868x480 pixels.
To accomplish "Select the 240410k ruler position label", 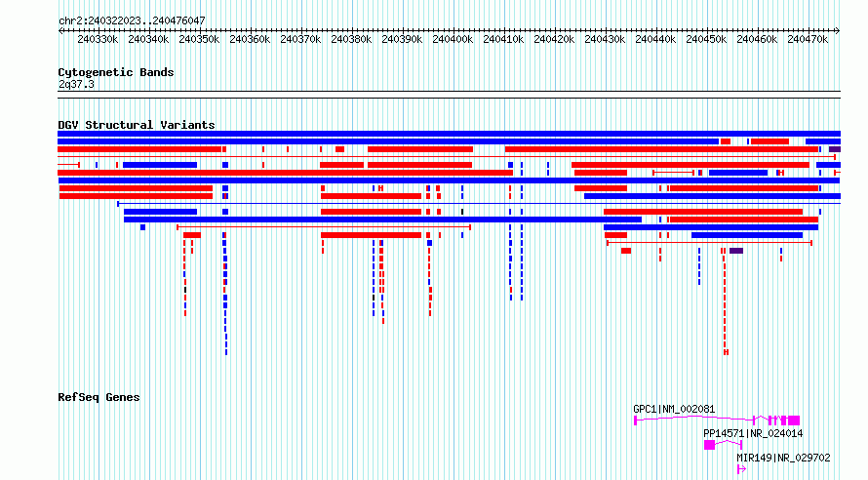I will coord(504,39).
